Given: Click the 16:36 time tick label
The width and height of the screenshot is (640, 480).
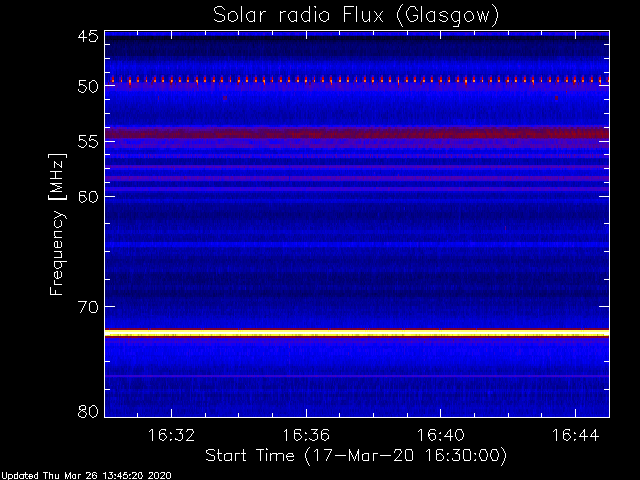Looking at the screenshot, I should [x=306, y=435].
